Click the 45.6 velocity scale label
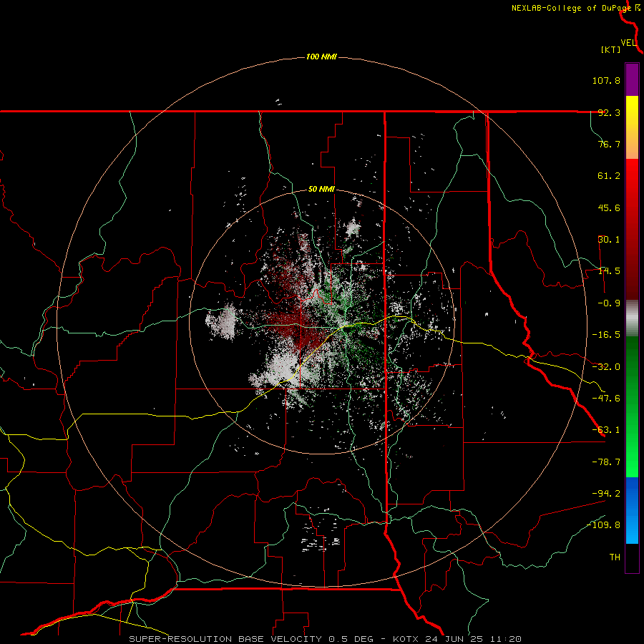Image resolution: width=644 pixels, height=644 pixels. tap(609, 208)
